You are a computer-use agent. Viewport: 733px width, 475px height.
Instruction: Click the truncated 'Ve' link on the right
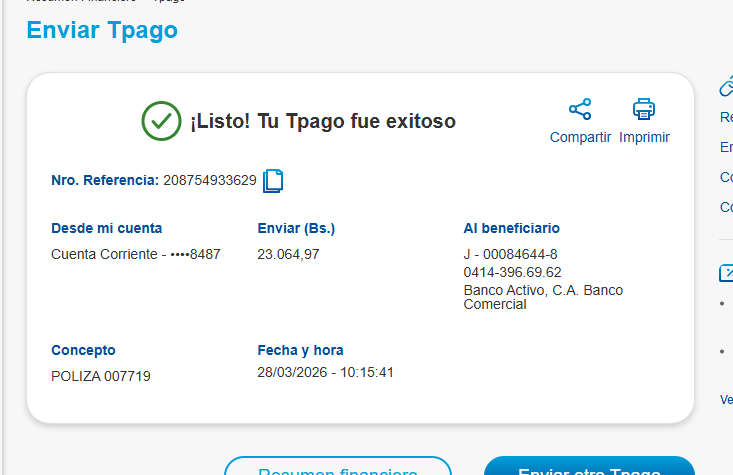tap(726, 400)
